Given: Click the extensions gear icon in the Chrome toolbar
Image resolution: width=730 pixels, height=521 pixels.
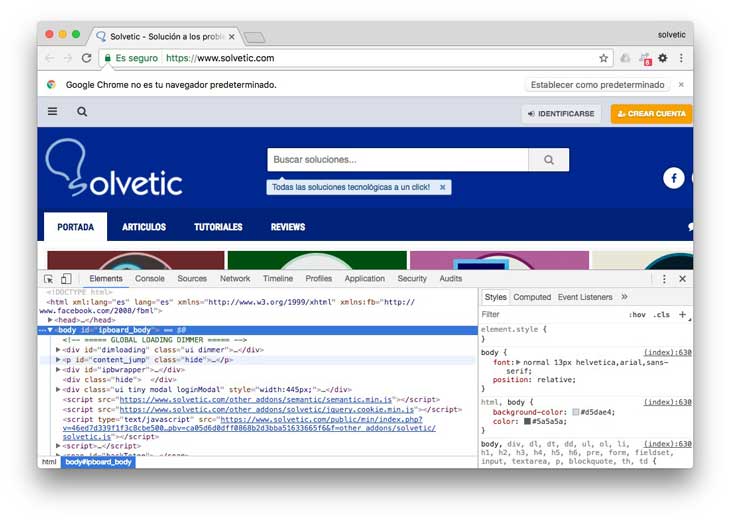Looking at the screenshot, I should [662, 58].
